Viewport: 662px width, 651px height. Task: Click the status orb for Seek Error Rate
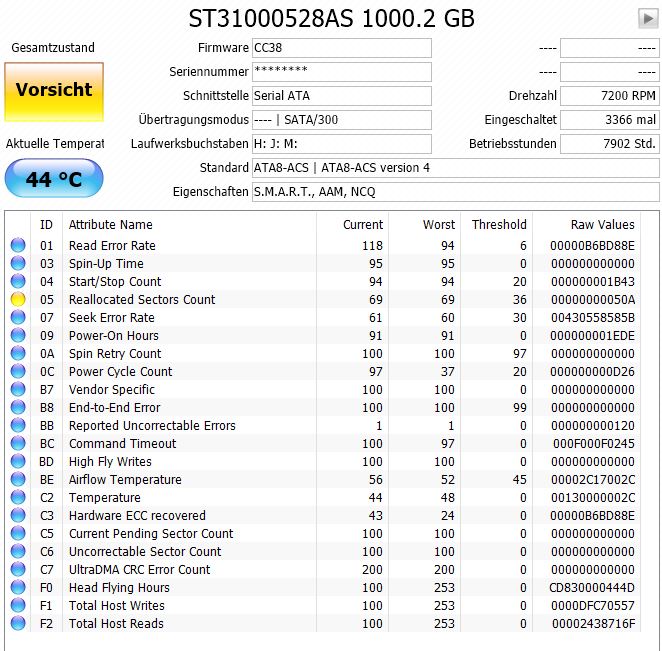click(x=18, y=317)
